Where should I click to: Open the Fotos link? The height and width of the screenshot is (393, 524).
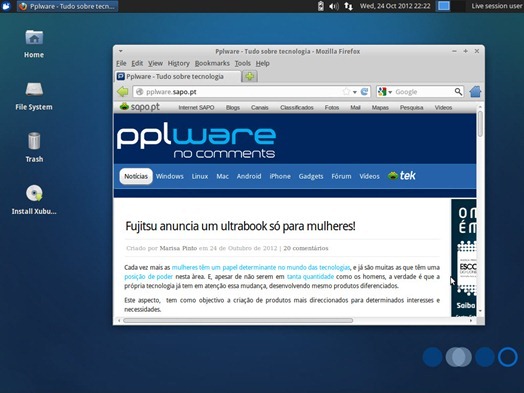[332, 108]
